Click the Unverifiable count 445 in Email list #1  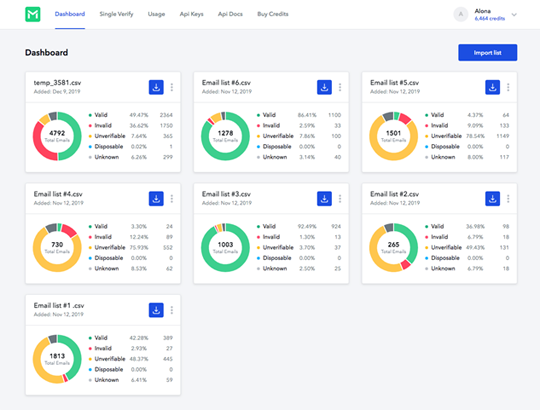tap(168, 359)
